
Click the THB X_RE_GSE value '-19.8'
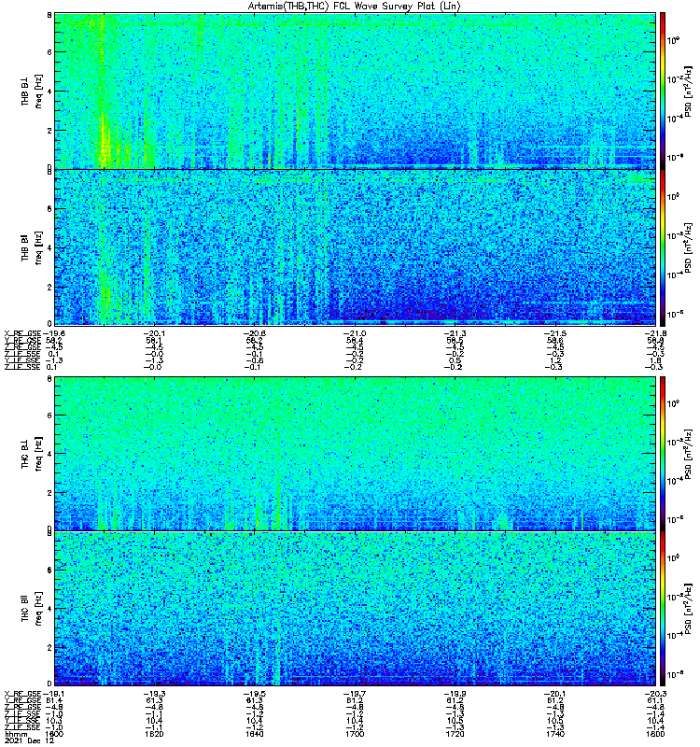click(53, 333)
